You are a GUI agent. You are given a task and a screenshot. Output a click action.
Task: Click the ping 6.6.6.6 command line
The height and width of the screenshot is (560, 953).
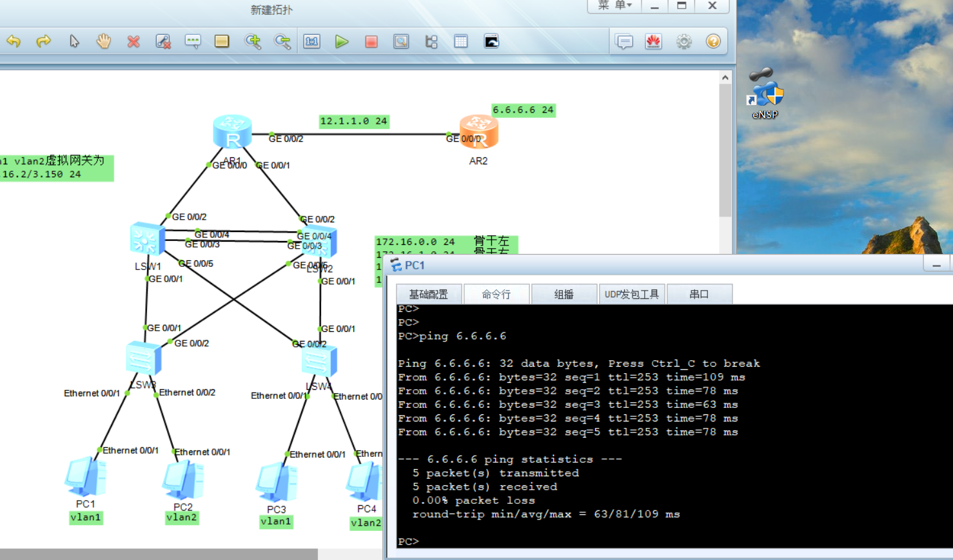point(452,336)
